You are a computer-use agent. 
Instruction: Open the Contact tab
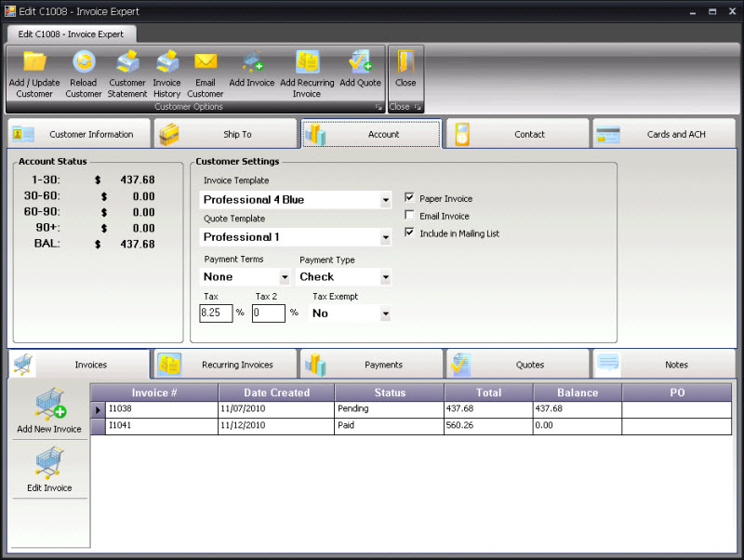[518, 134]
